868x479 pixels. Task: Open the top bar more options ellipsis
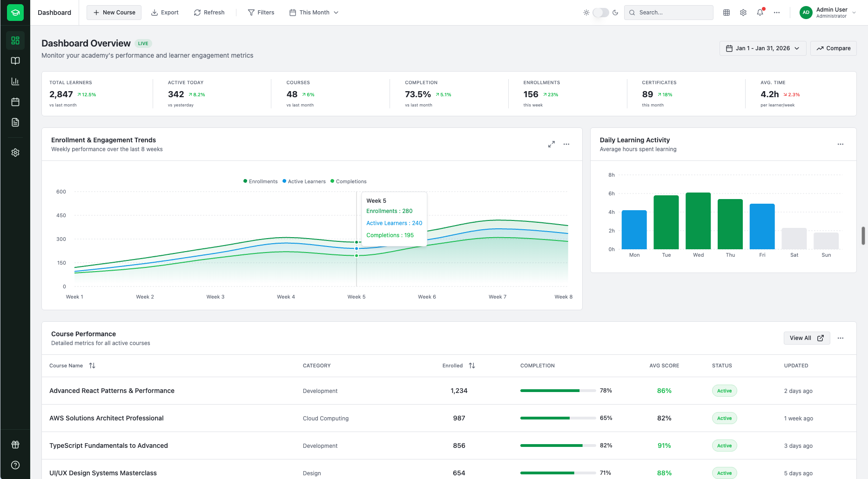[777, 13]
